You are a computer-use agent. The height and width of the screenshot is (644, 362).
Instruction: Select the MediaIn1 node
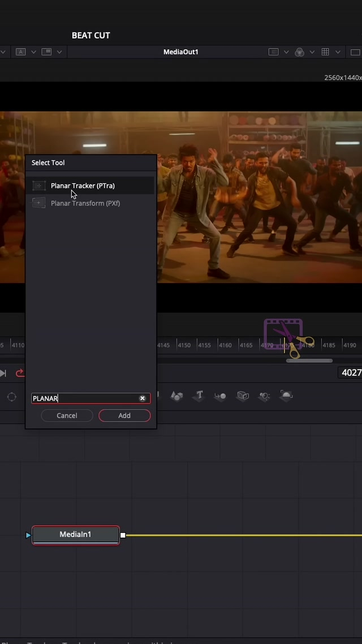75,534
